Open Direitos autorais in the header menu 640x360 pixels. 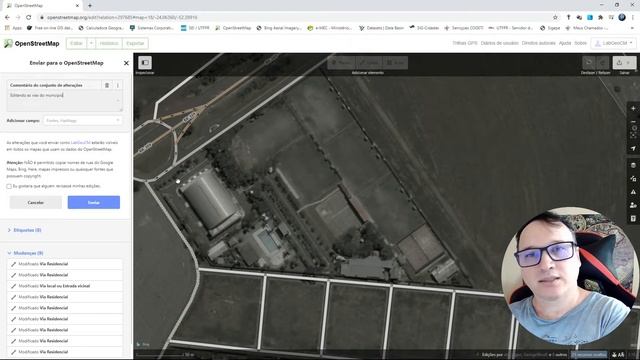point(539,43)
